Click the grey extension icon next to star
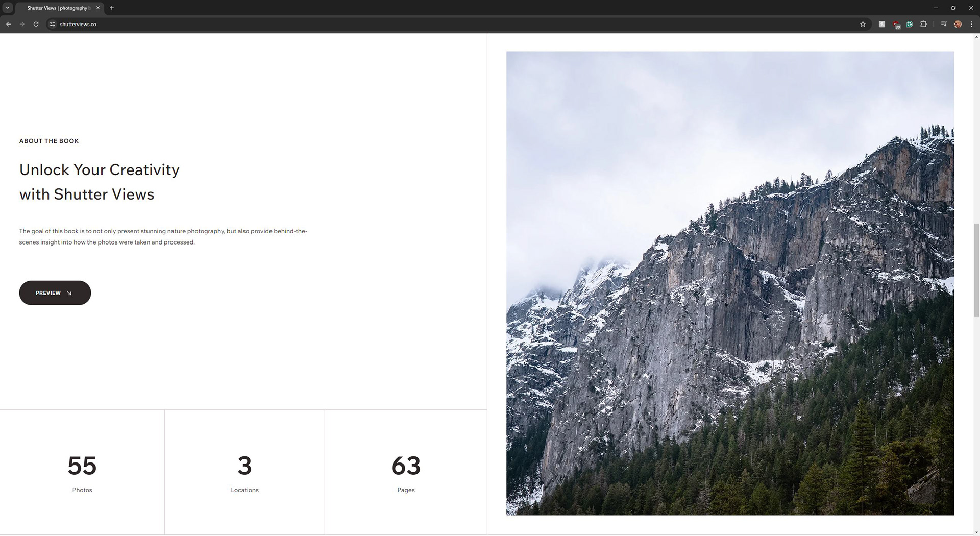This screenshot has height=536, width=980. (881, 24)
